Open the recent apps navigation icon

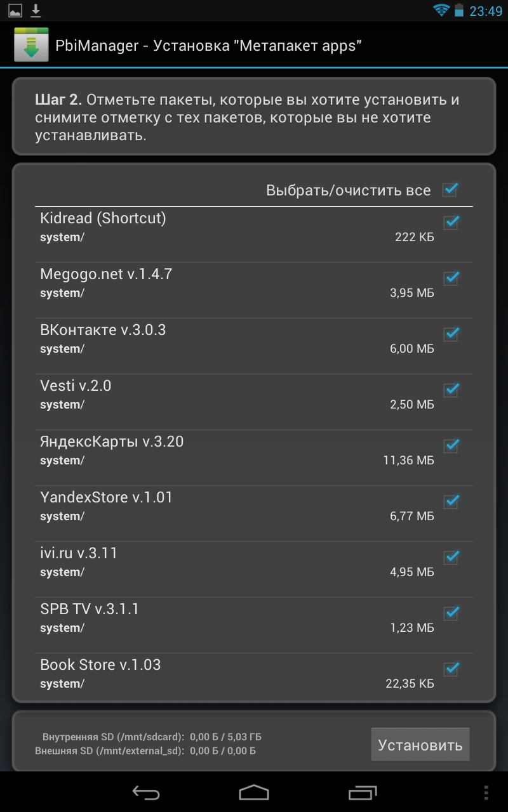point(363,792)
